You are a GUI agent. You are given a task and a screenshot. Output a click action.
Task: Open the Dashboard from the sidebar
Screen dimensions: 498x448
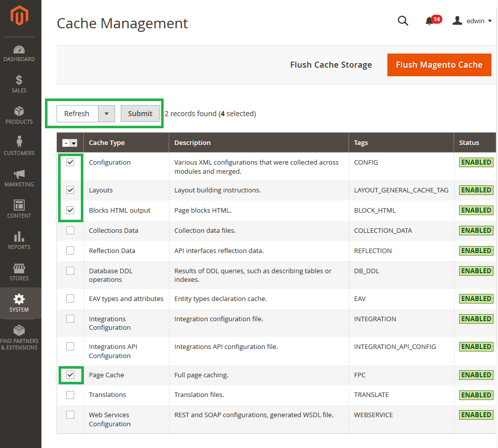[19, 53]
